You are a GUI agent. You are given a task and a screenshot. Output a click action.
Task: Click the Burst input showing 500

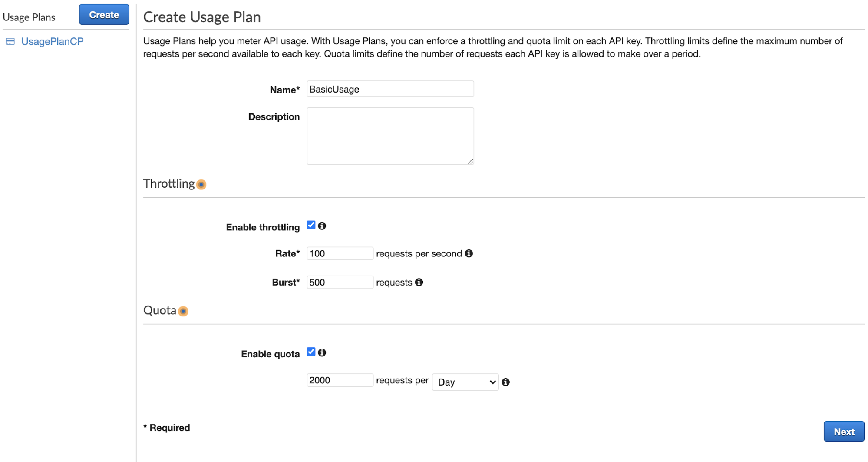click(x=340, y=283)
